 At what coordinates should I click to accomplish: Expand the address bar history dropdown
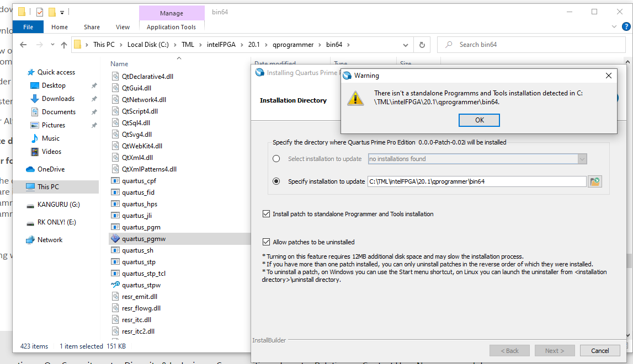(x=405, y=45)
